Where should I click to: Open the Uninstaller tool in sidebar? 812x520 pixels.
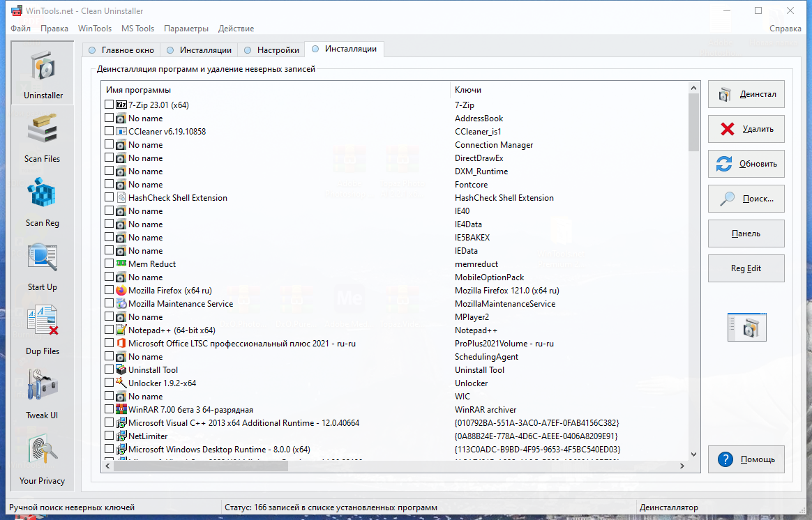[x=43, y=73]
